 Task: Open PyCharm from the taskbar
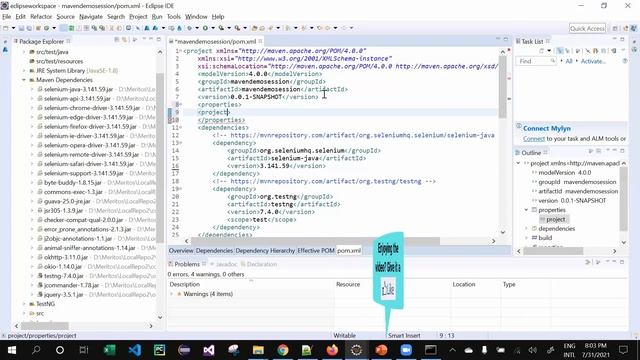(x=159, y=350)
